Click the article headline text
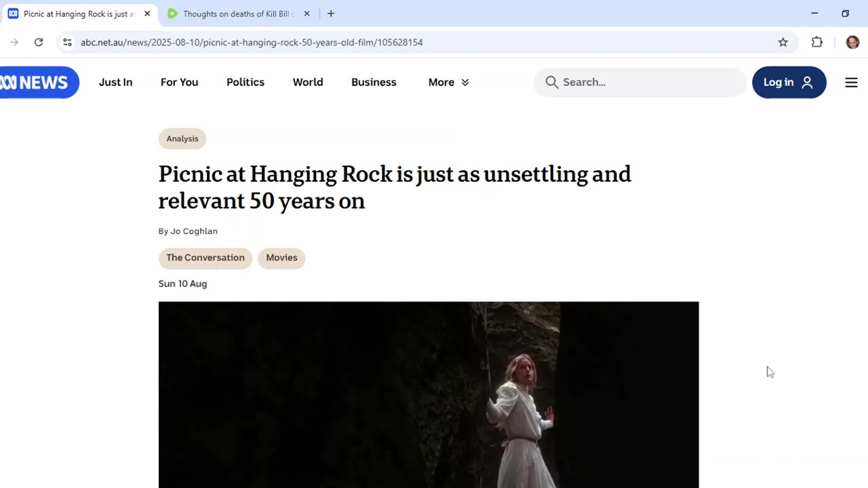This screenshot has width=868, height=488. coord(395,187)
